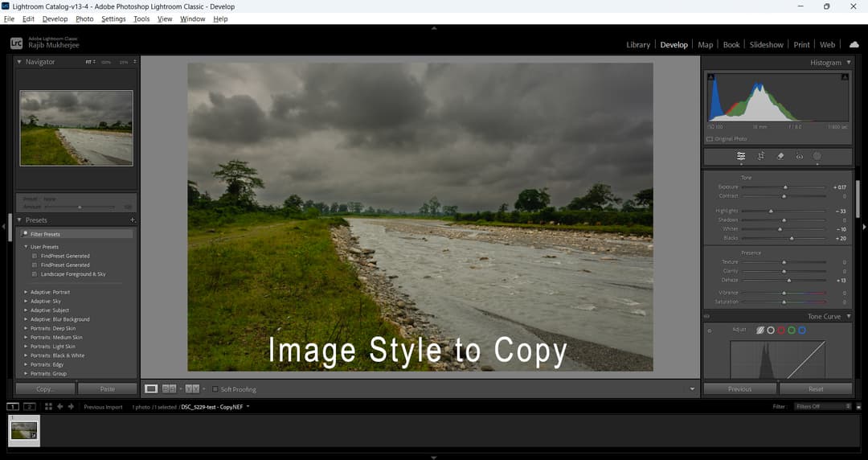
Task: Toggle shadow clipping indicator in histogram
Action: (710, 77)
